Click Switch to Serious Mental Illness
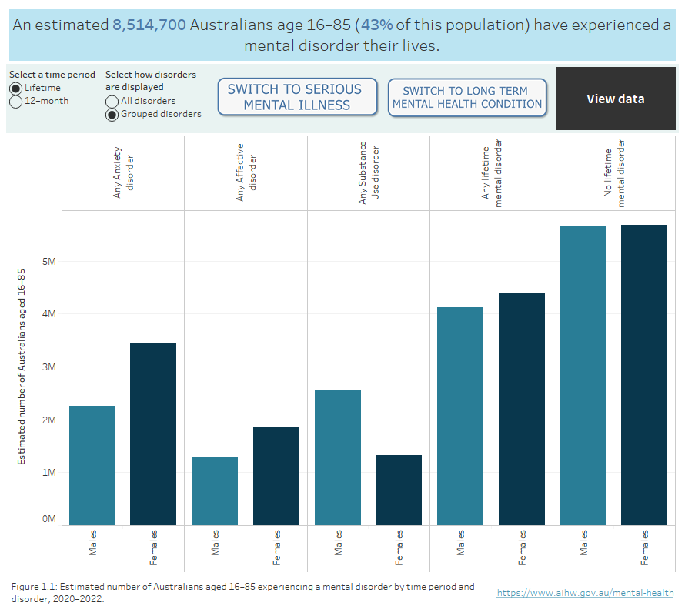 [297, 96]
